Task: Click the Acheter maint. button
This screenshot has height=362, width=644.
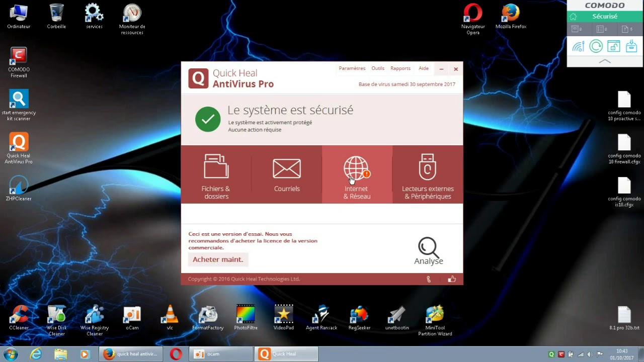Action: point(218,259)
